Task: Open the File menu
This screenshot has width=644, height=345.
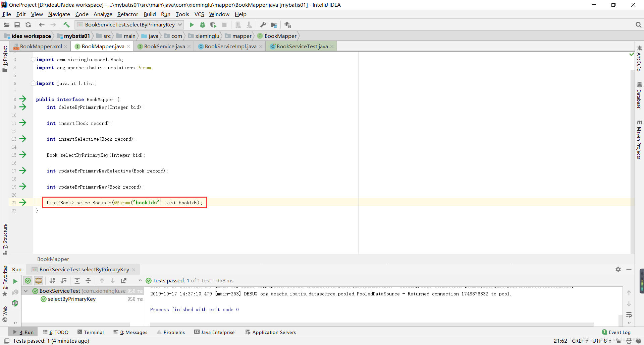Action: (x=7, y=14)
